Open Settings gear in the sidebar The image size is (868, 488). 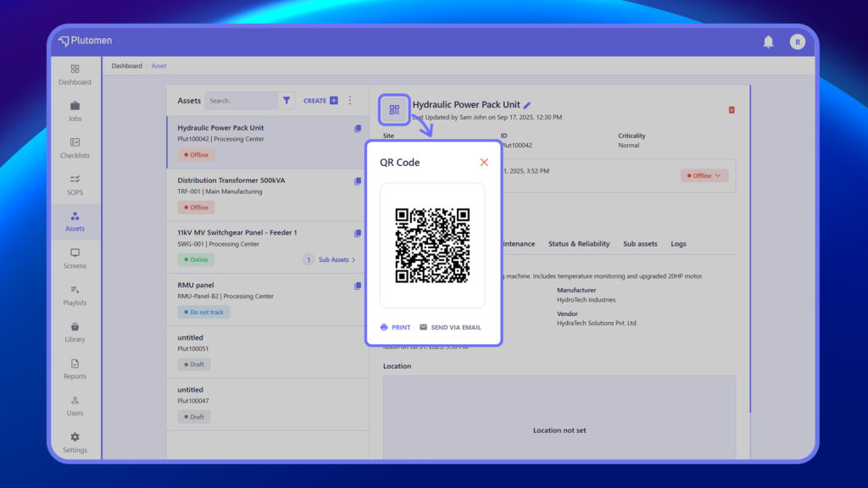click(75, 442)
